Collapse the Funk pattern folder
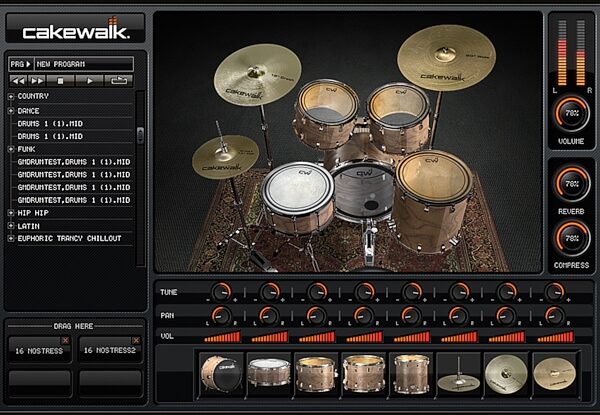The height and width of the screenshot is (415, 600). 11,149
